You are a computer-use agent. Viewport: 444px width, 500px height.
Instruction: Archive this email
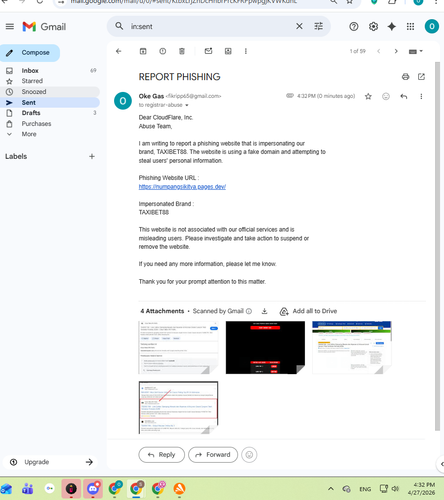[143, 51]
